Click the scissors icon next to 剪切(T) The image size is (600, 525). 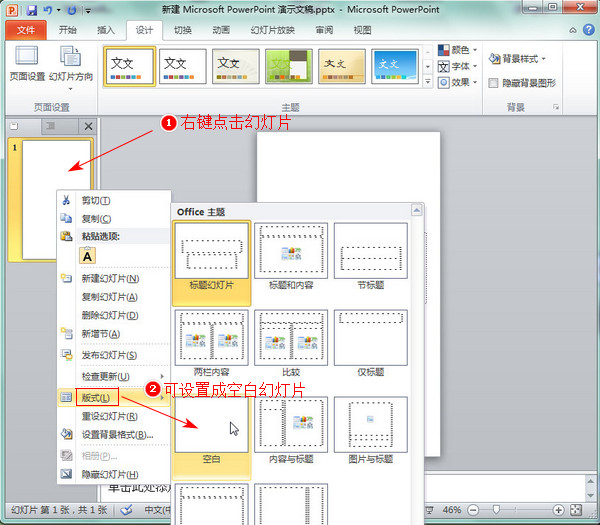coord(66,200)
